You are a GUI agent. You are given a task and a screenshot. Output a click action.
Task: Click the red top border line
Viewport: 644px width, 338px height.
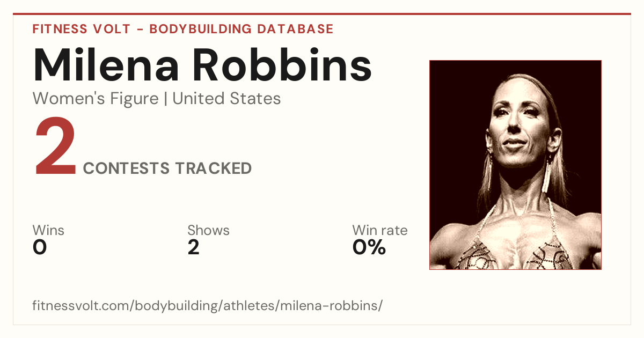point(322,14)
